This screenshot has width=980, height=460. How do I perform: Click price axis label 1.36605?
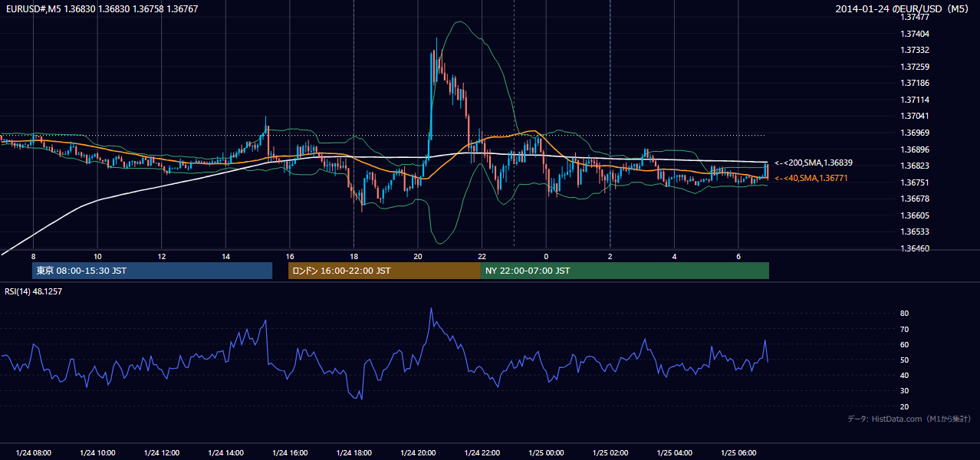[915, 215]
